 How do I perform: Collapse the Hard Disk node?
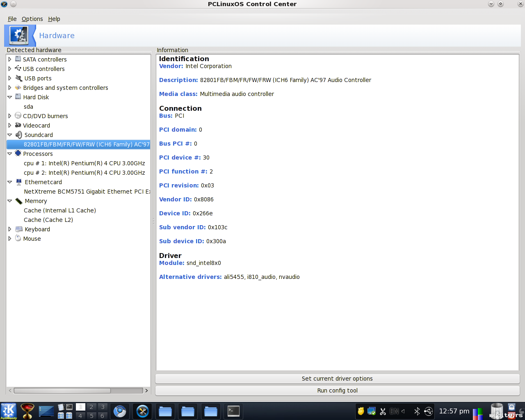(10, 97)
